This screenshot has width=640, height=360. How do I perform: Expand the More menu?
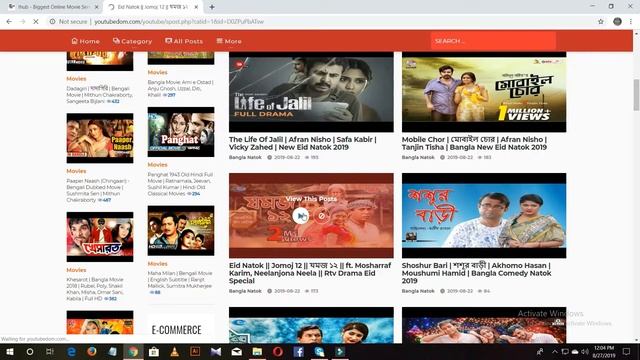229,41
